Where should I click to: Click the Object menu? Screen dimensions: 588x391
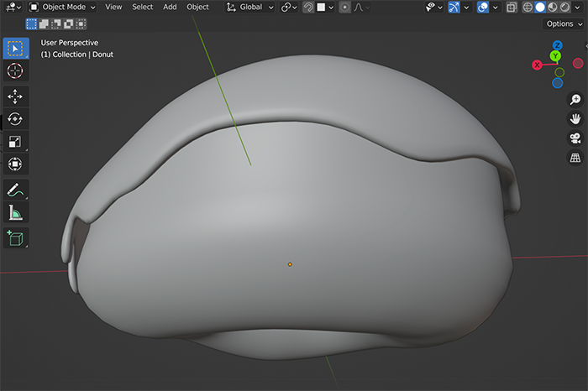click(197, 8)
